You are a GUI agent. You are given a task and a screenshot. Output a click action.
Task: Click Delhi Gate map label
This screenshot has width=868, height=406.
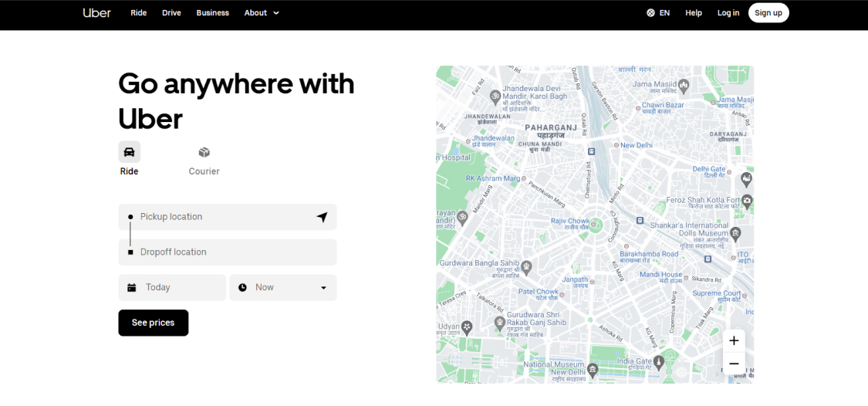[x=708, y=169]
